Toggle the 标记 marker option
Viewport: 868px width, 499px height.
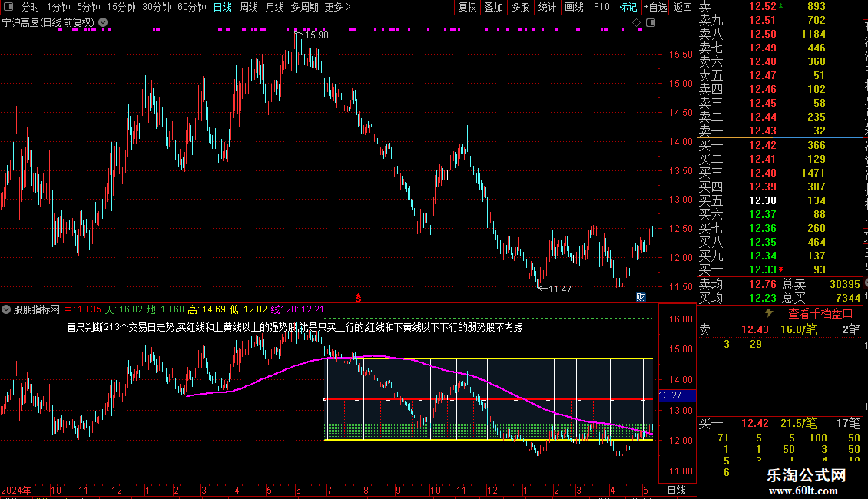coord(628,7)
